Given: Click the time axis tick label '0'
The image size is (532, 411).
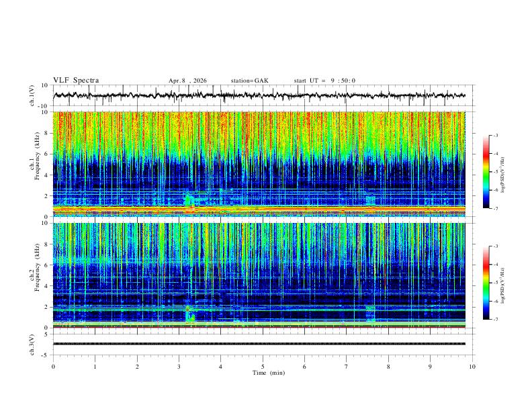Looking at the screenshot, I should (53, 367).
